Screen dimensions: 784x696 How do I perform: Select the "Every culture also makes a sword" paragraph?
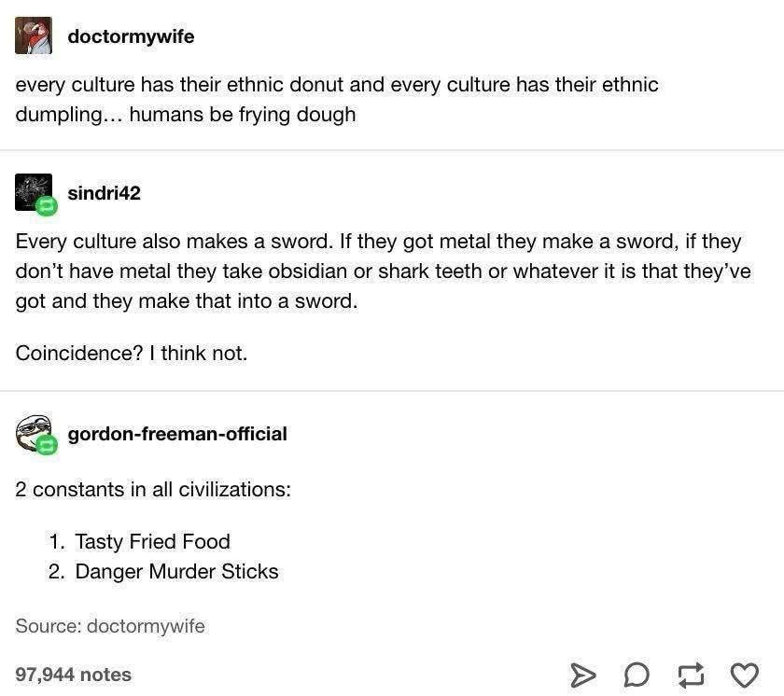point(383,271)
